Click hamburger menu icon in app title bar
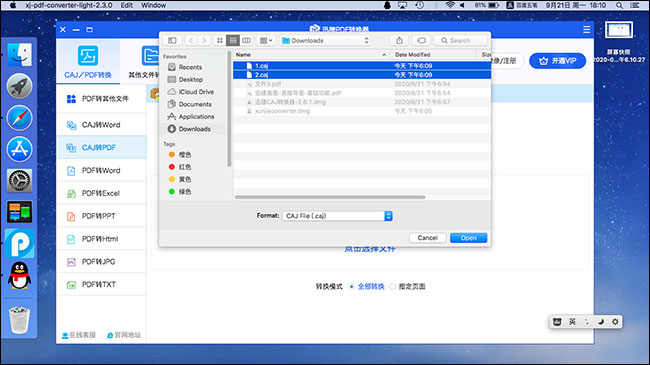The height and width of the screenshot is (365, 650). pyautogui.click(x=587, y=29)
